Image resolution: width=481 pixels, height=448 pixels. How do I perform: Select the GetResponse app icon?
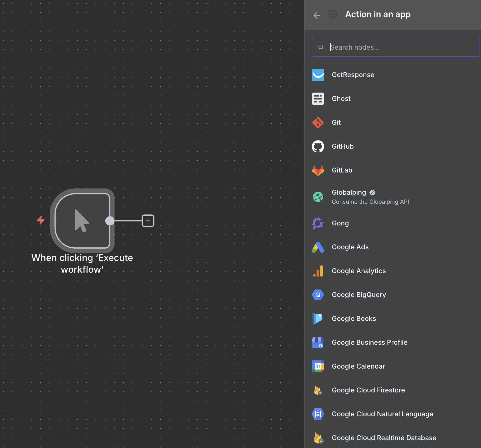pos(318,75)
